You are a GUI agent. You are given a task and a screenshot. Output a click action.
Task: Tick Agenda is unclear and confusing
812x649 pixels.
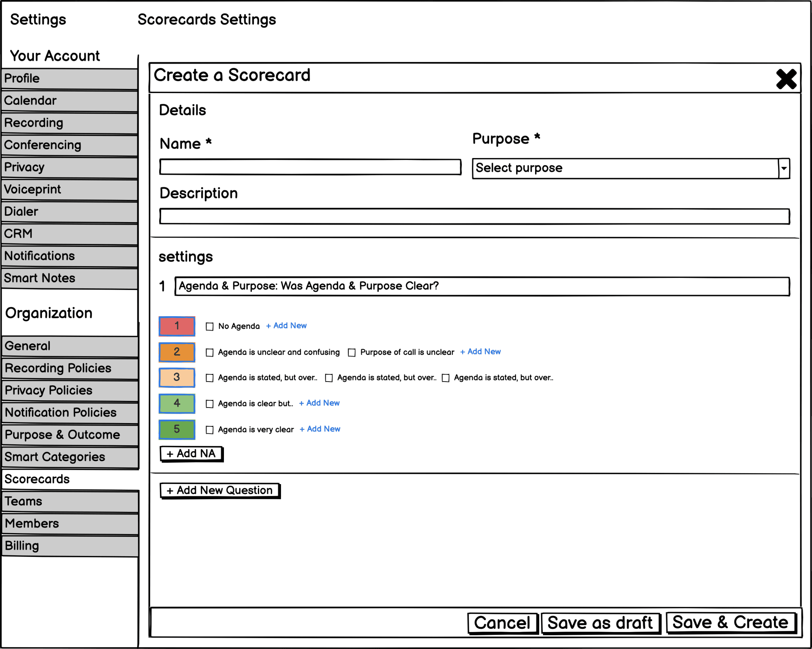tap(209, 353)
